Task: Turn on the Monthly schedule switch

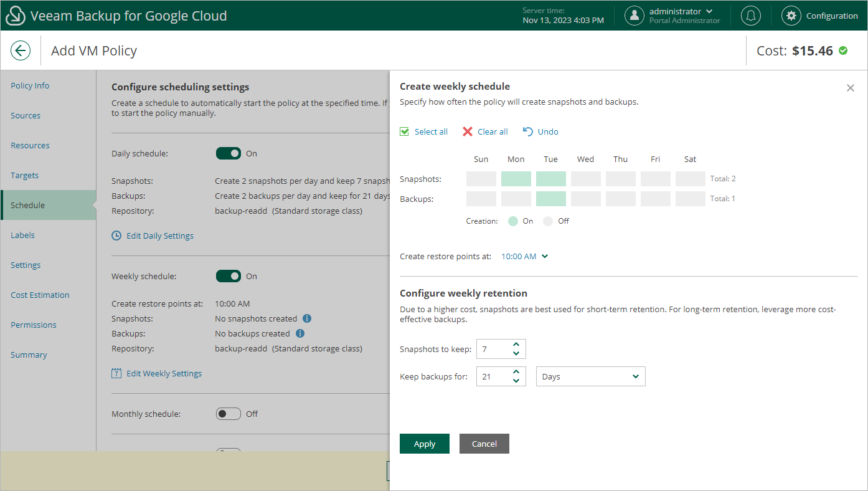Action: pyautogui.click(x=228, y=414)
